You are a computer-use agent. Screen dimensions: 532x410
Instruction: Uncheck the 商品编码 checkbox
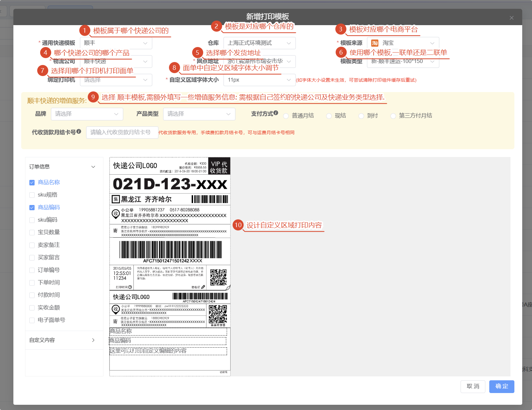pyautogui.click(x=32, y=208)
